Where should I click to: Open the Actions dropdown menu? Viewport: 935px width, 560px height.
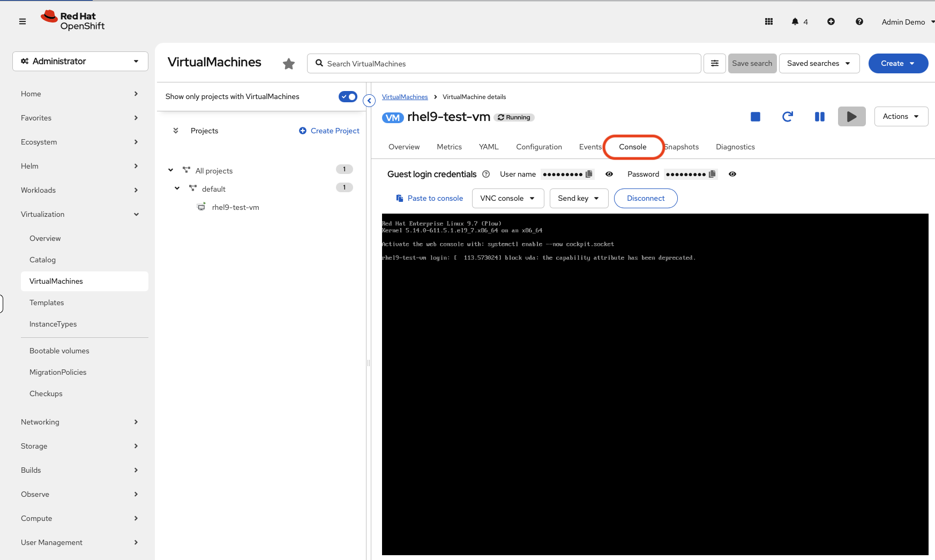(x=901, y=116)
